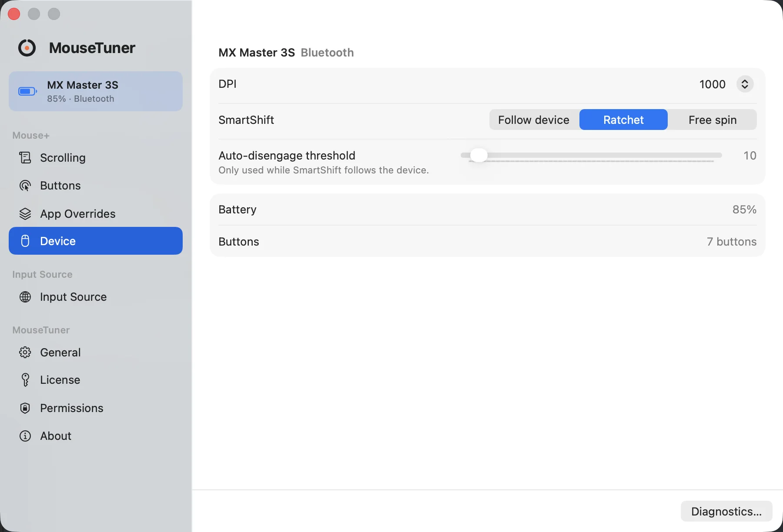Close the MouseTuner window
Screen dimensions: 783x532
click(14, 14)
